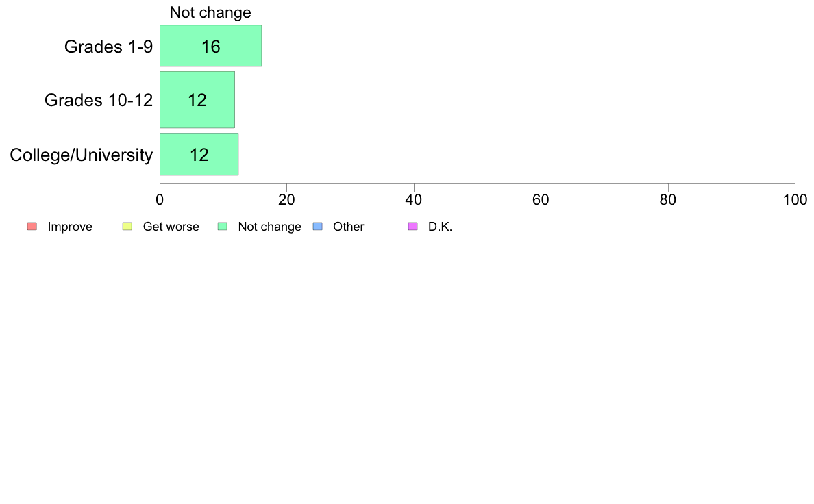Click the Grades 1-9 bar showing 16
The image size is (814, 504).
(211, 46)
